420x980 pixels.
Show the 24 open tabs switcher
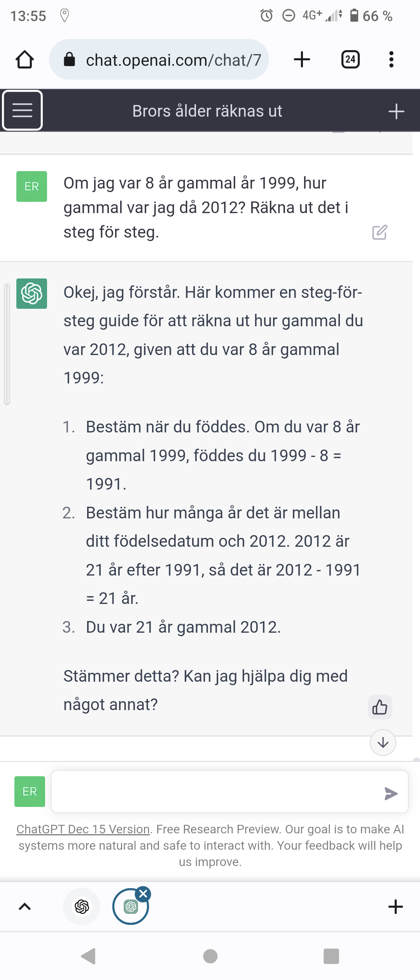[350, 59]
